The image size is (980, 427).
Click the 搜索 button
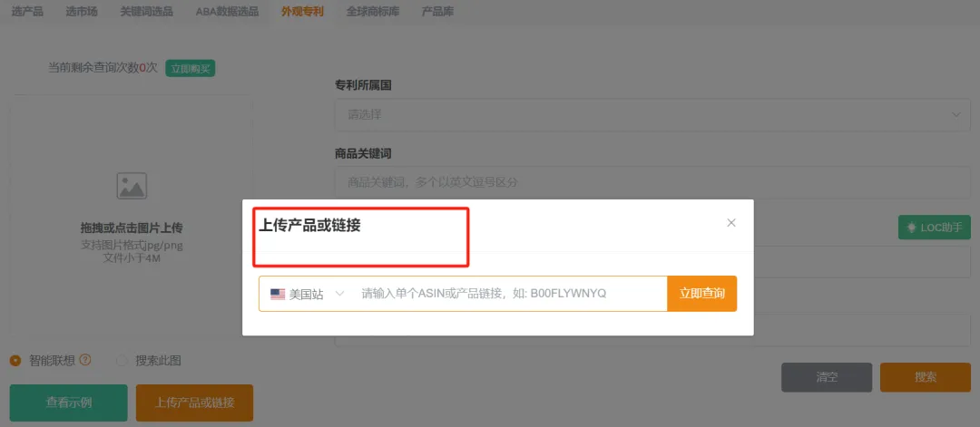click(926, 377)
